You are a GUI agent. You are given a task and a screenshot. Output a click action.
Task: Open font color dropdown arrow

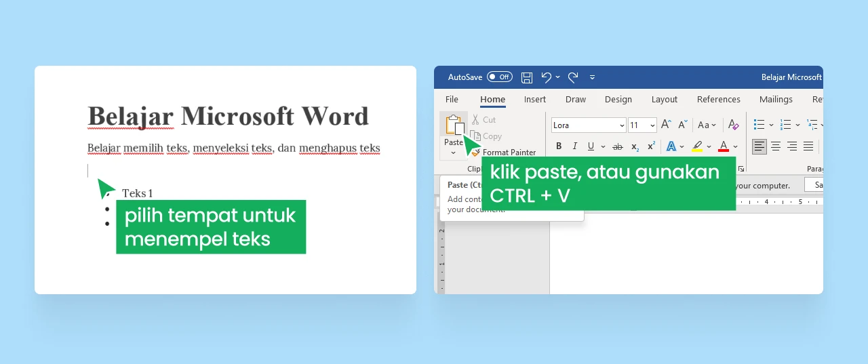[x=736, y=146]
